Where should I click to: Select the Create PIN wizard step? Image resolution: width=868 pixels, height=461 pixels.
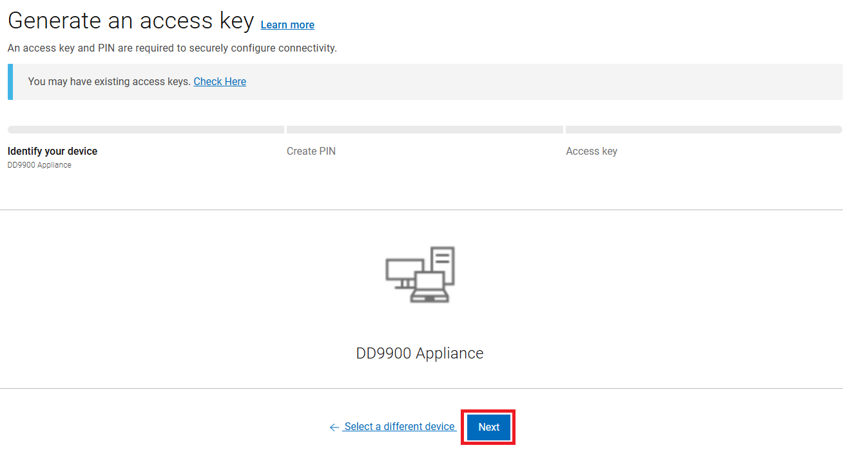tap(311, 151)
